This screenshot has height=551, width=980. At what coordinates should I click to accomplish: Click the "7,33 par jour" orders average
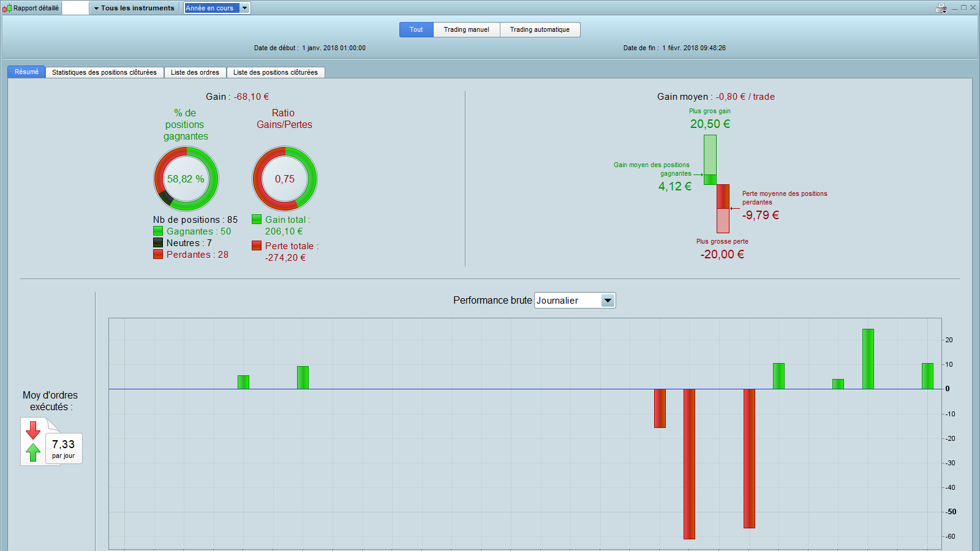point(64,448)
